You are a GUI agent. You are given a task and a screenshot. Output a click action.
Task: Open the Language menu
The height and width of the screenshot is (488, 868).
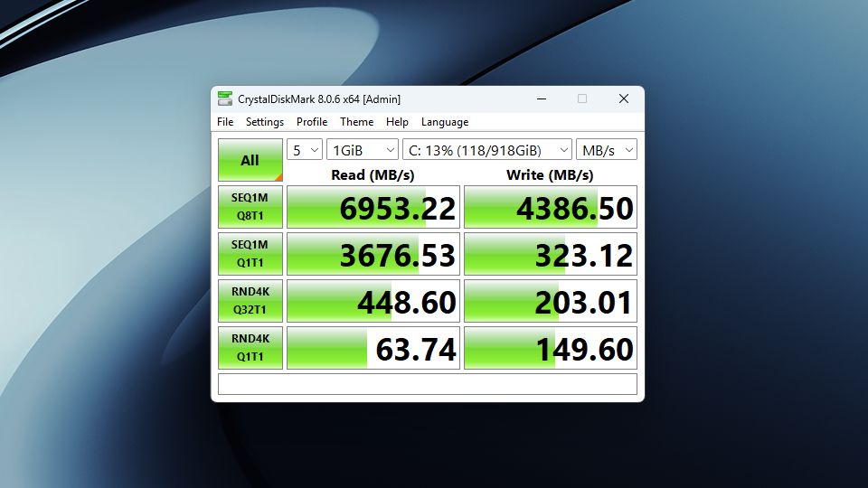click(x=445, y=122)
